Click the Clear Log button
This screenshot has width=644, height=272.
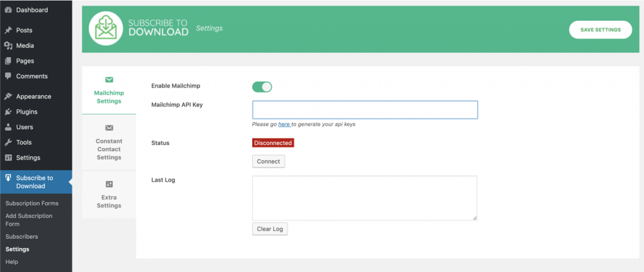(x=270, y=229)
